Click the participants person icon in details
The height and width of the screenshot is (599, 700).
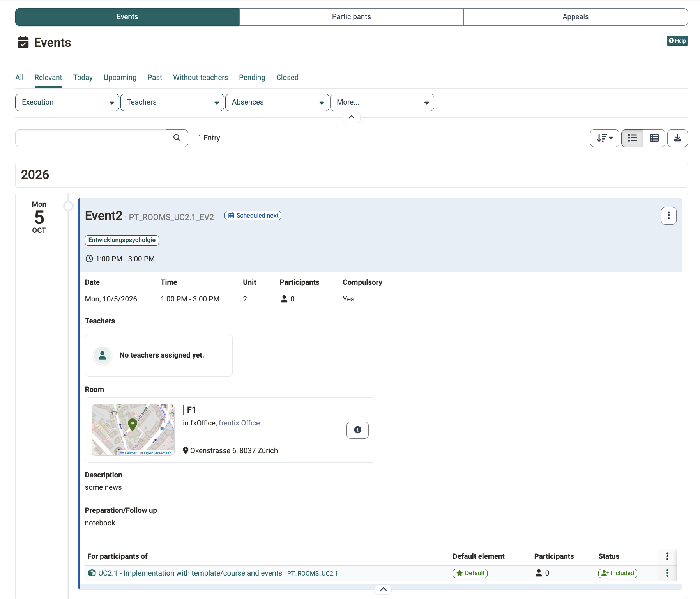pyautogui.click(x=284, y=299)
